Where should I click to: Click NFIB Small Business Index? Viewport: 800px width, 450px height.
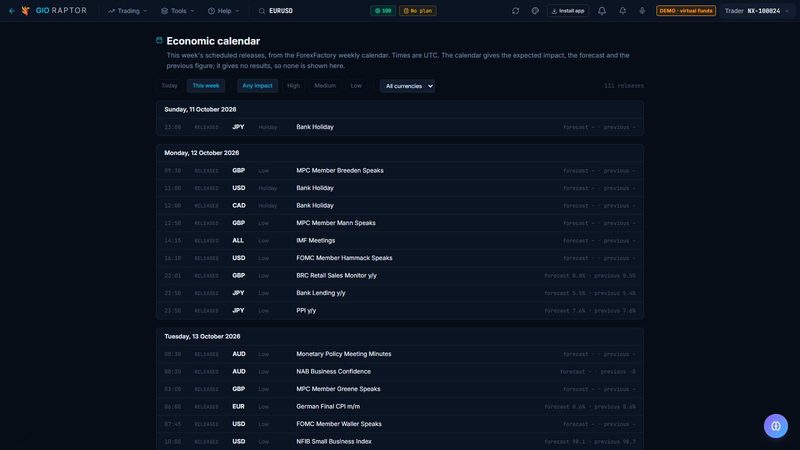pyautogui.click(x=400, y=441)
